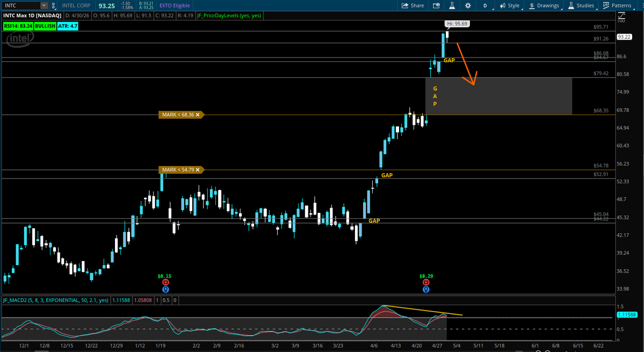Click the JF_MACD2 study title in lower panel
Screen dimensions: 644x352
[55, 300]
